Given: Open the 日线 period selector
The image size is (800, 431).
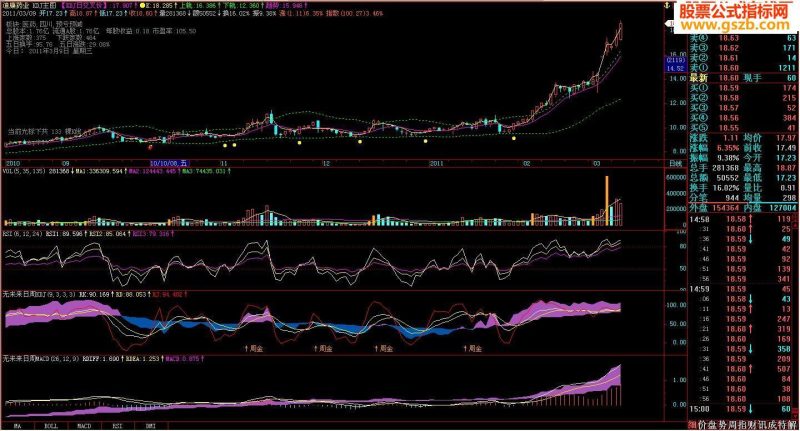Looking at the screenshot, I should point(674,164).
